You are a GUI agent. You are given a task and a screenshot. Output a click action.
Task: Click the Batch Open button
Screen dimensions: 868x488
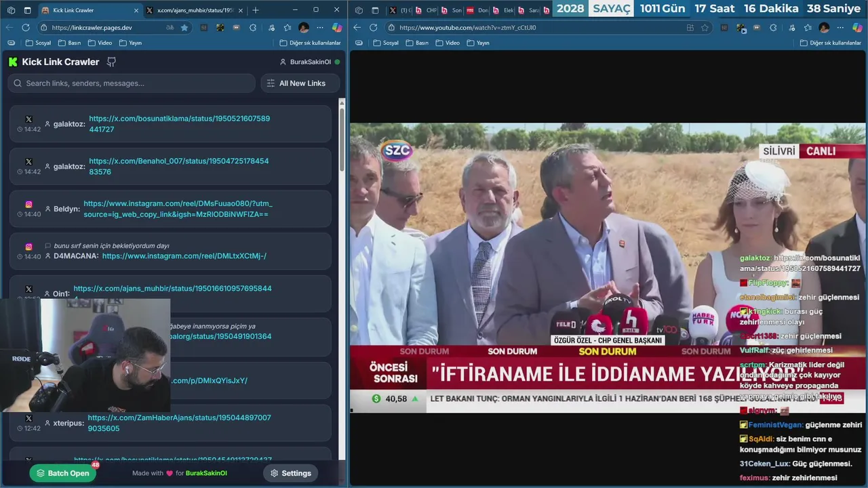point(63,473)
